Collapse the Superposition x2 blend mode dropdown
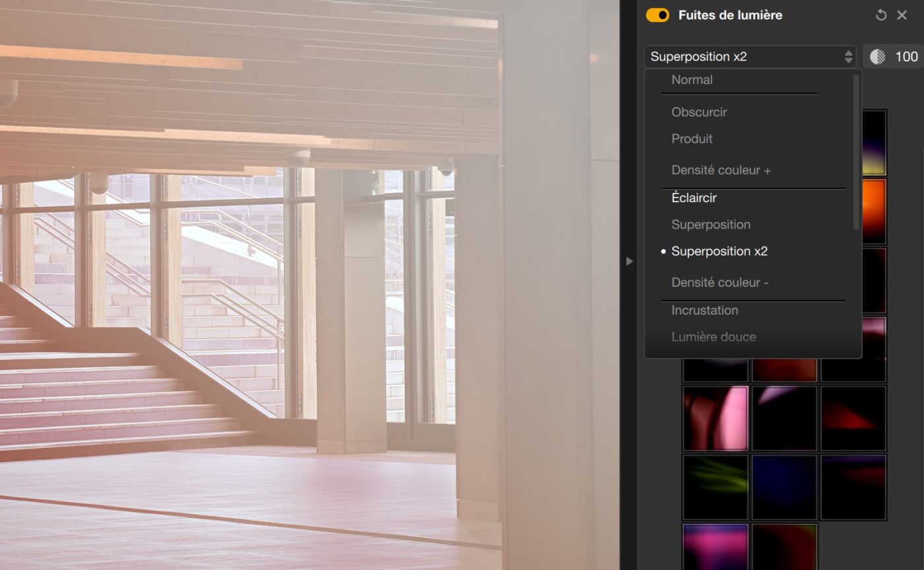The height and width of the screenshot is (570, 924). (750, 57)
